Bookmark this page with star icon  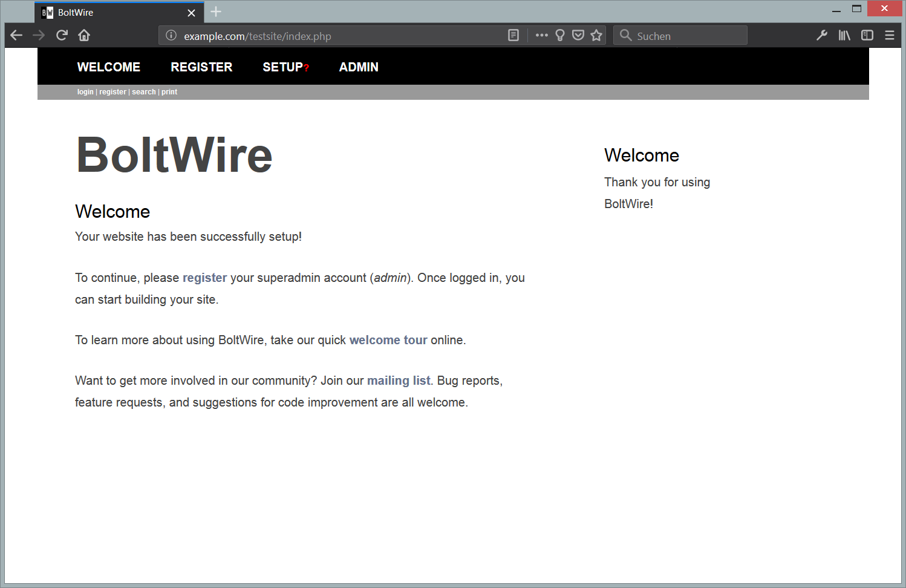pyautogui.click(x=596, y=35)
